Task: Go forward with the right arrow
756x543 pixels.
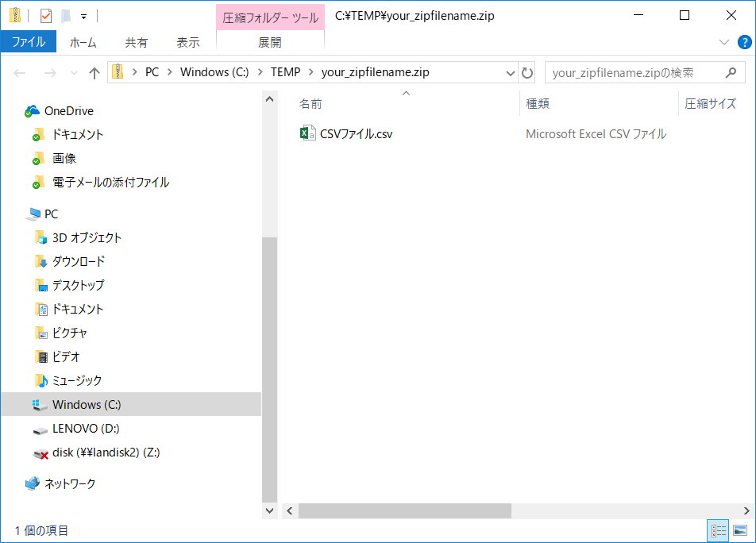Action: [x=50, y=73]
